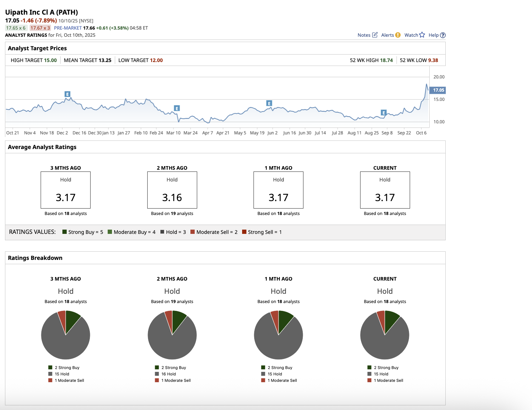Open the PRE-MARKET quote link
This screenshot has width=532, height=410.
(68, 28)
